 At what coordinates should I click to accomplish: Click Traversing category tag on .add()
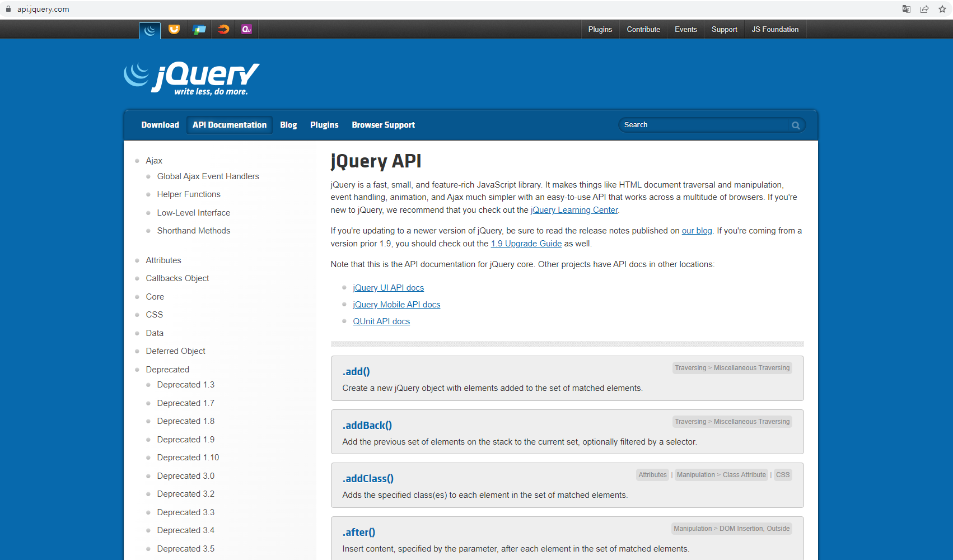(x=690, y=368)
